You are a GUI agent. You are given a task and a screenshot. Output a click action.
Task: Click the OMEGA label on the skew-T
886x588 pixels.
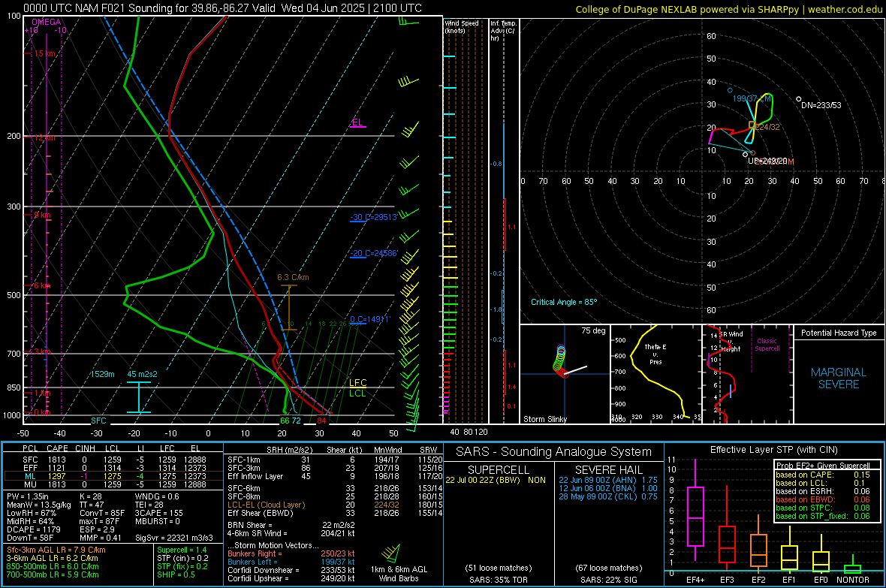pyautogui.click(x=47, y=22)
